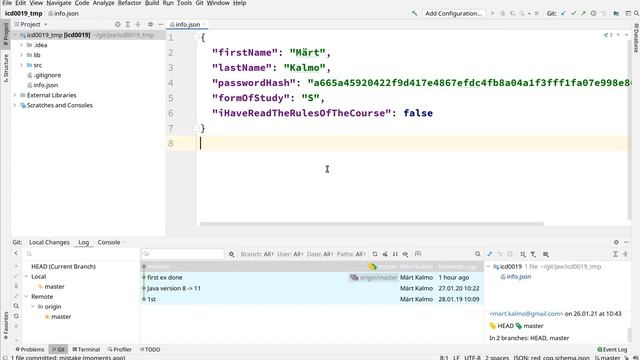This screenshot has height=360, width=640.
Task: Open Event Log from bottom bar
Action: click(x=612, y=349)
